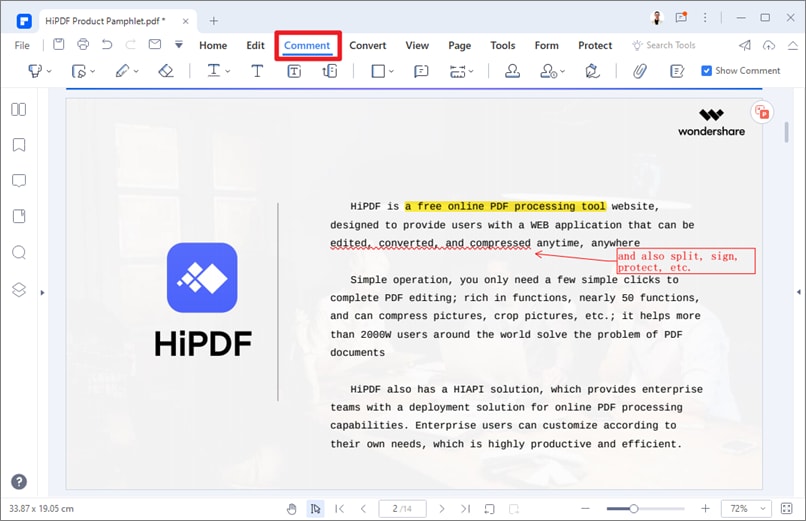The width and height of the screenshot is (806, 521).
Task: Expand the Custom Stamp dropdown arrow
Action: (x=562, y=71)
